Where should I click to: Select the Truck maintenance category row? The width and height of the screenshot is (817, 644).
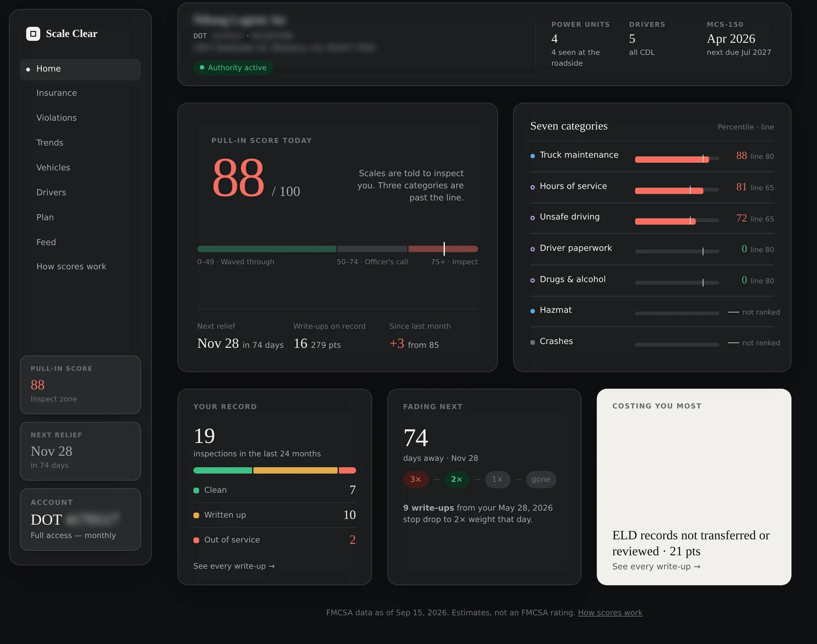652,156
